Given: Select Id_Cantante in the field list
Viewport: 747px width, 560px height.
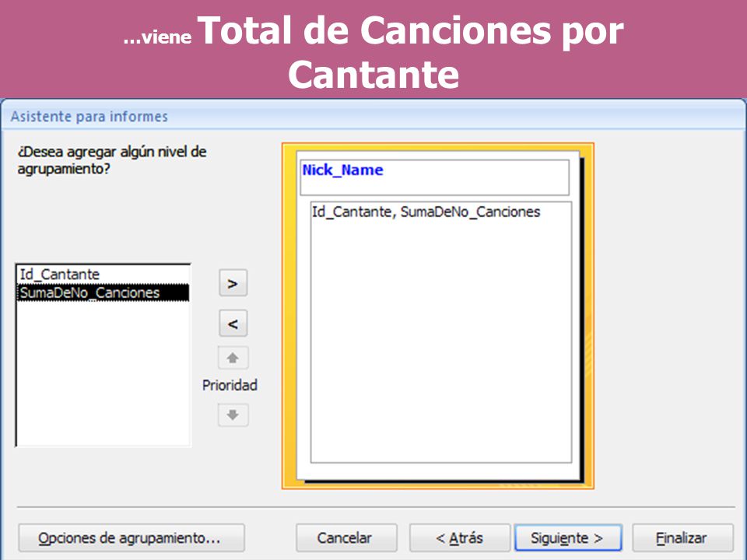Looking at the screenshot, I should click(x=103, y=275).
